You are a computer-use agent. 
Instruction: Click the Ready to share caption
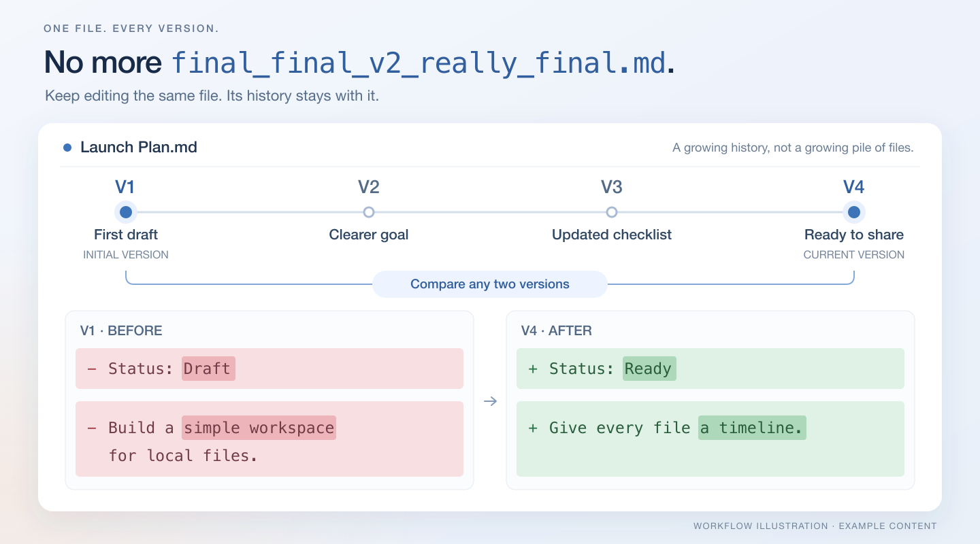854,235
